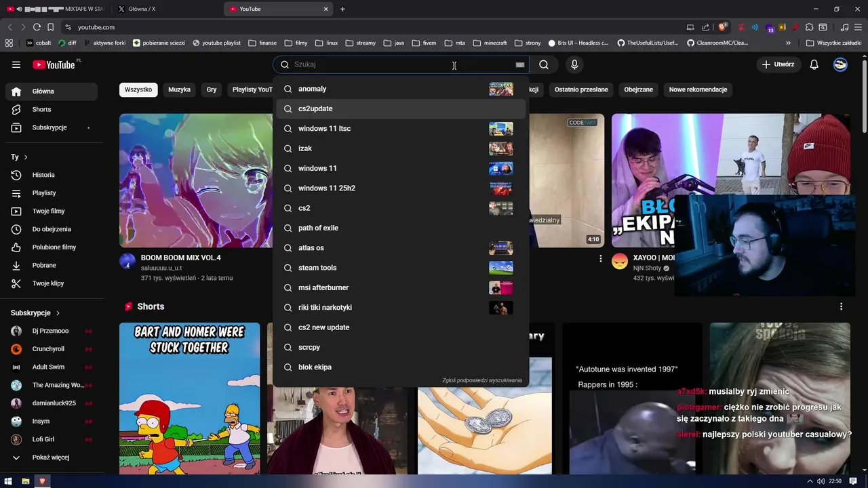Viewport: 868px width, 488px height.
Task: Open the Bart and Homer Short thumbnail
Action: coord(189,399)
